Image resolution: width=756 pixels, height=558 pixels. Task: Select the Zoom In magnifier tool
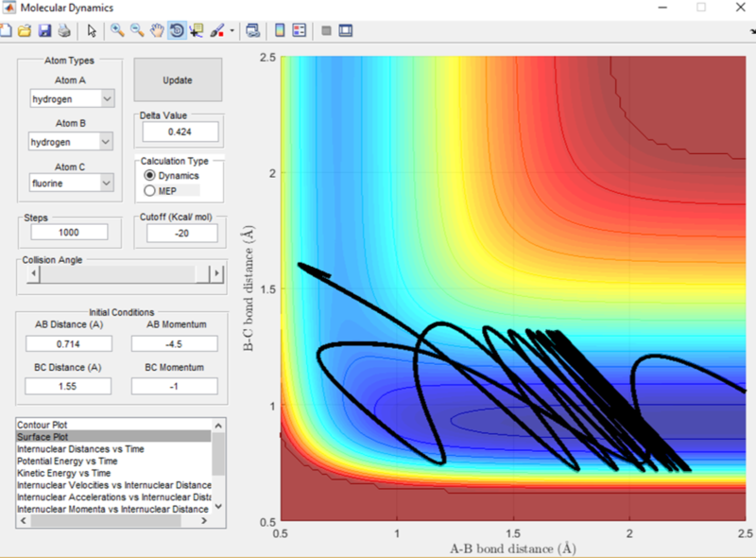tap(118, 30)
